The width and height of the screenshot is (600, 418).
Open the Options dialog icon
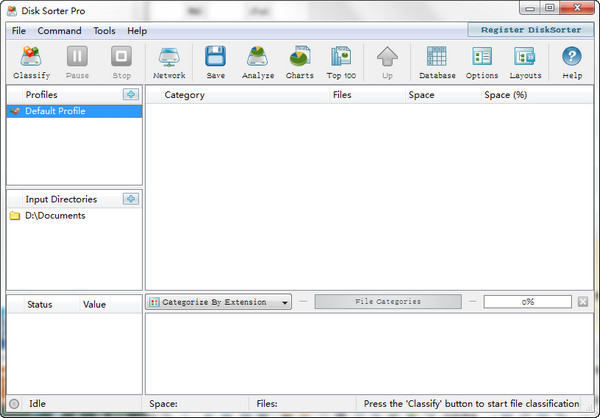tap(481, 62)
